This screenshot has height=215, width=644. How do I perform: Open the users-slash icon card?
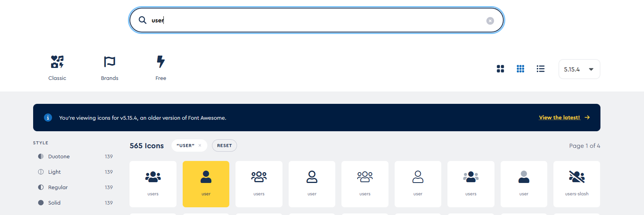click(x=577, y=184)
